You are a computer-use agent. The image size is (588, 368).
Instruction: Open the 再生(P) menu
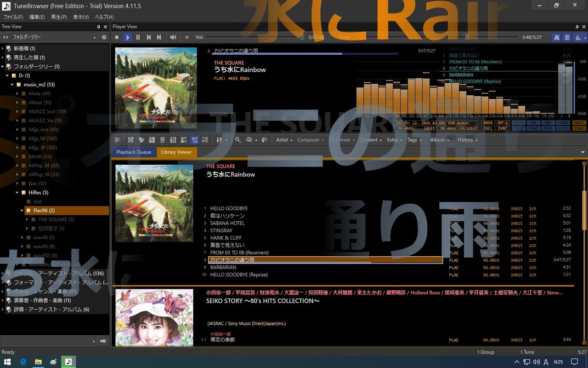pyautogui.click(x=59, y=17)
